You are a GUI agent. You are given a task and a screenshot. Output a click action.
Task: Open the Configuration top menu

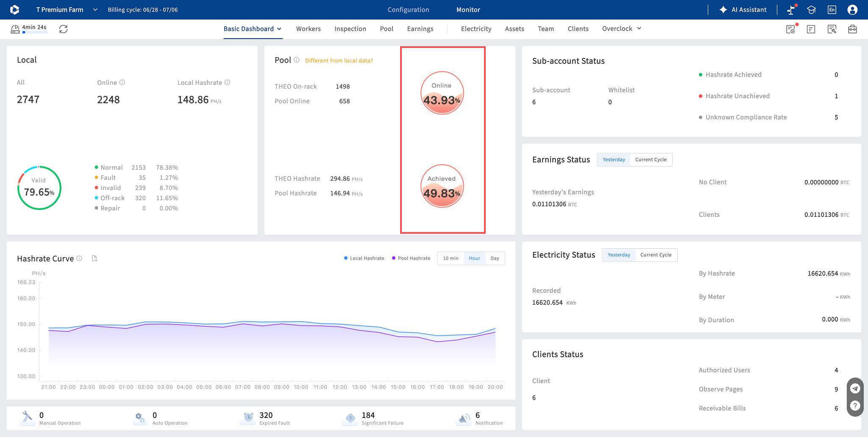point(408,10)
